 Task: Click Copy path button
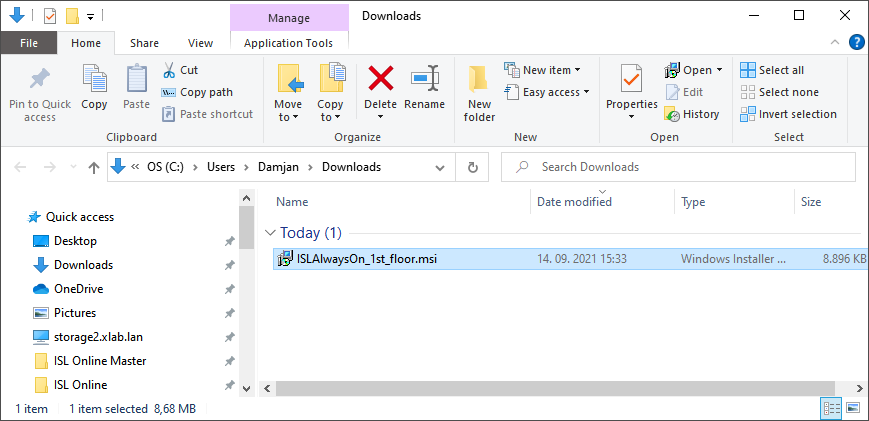197,92
